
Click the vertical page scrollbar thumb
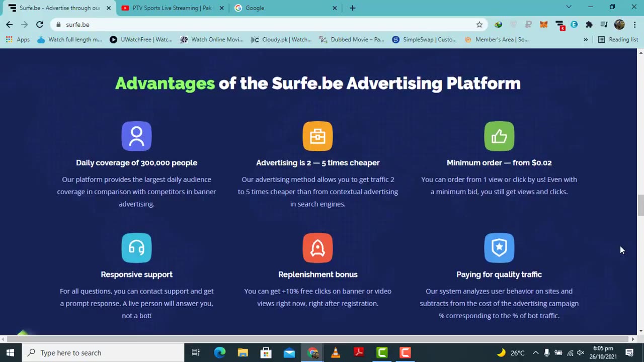pyautogui.click(x=640, y=205)
